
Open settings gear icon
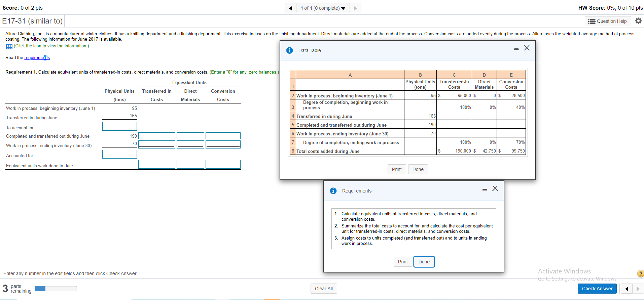coord(638,21)
